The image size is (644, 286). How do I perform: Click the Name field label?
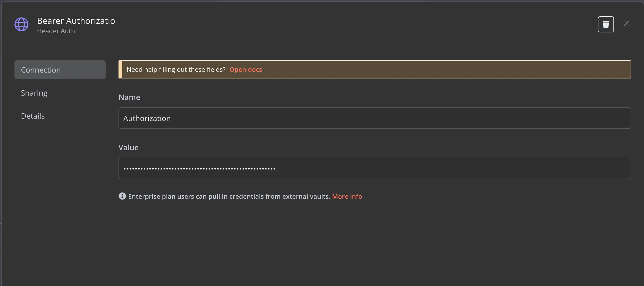pos(129,97)
